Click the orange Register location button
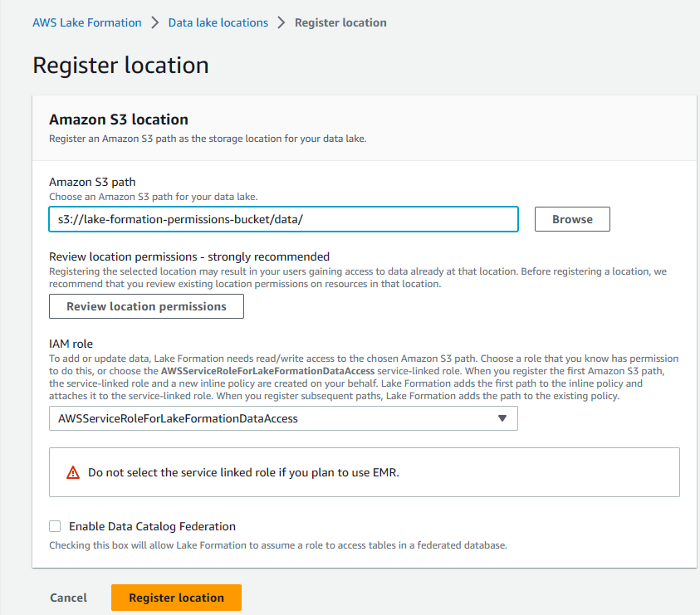This screenshot has height=615, width=700. [176, 598]
